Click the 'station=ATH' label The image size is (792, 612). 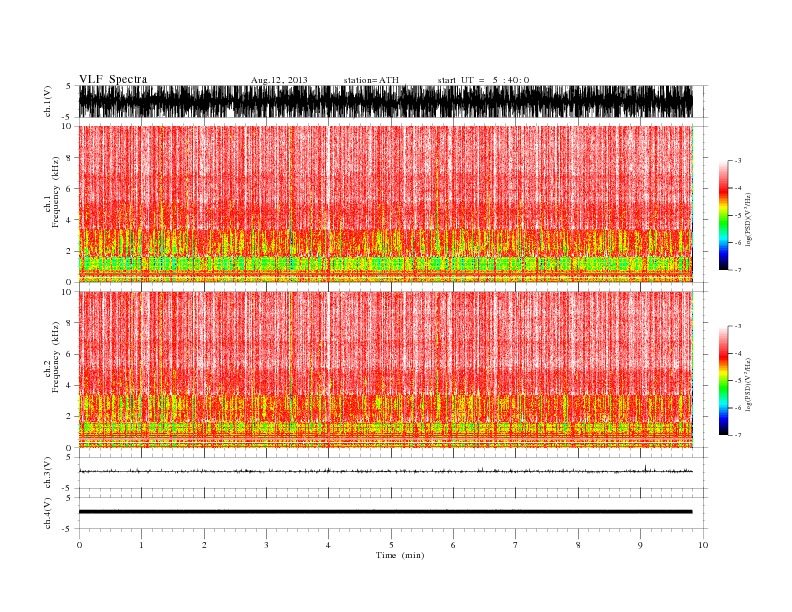[x=371, y=80]
